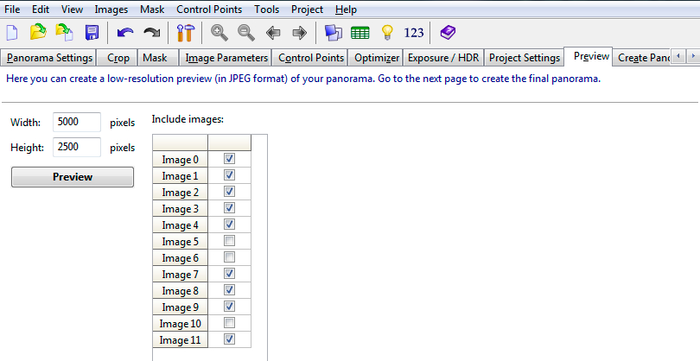Click the light bulb icon
The height and width of the screenshot is (361, 700).
[387, 33]
